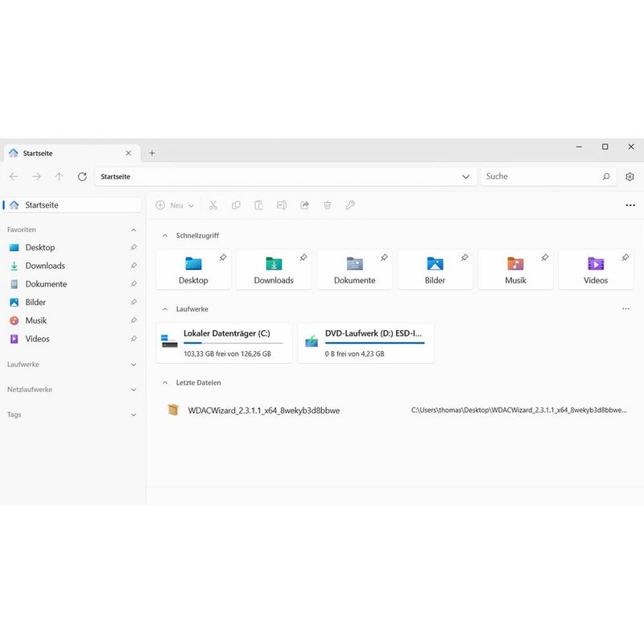This screenshot has height=644, width=644.
Task: Open the Rename tool from the toolbar
Action: tap(281, 205)
